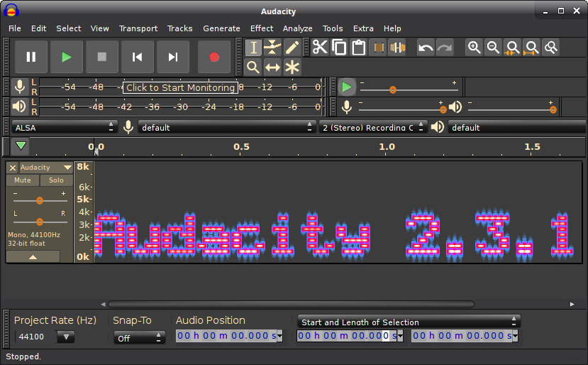588x365 pixels.
Task: Open the 2 (Stereo) Recording Channels dropdown
Action: tap(373, 128)
